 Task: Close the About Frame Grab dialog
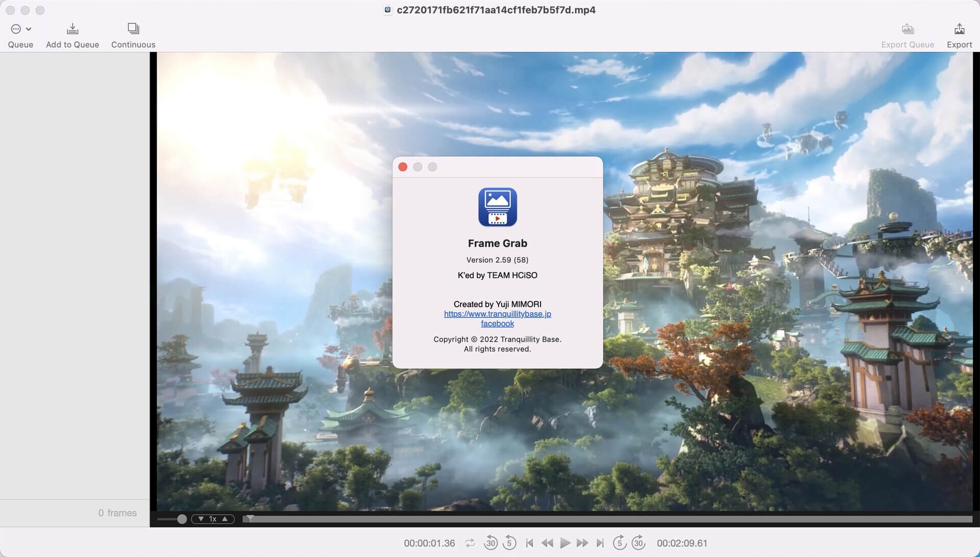[403, 167]
